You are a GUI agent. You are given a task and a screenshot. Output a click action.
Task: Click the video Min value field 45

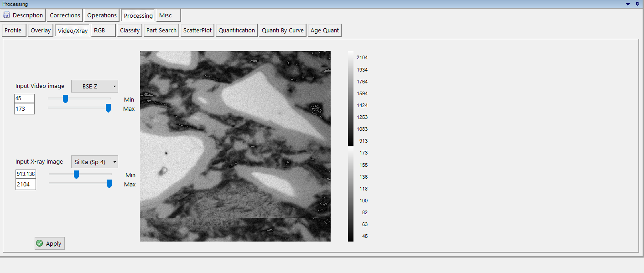24,98
